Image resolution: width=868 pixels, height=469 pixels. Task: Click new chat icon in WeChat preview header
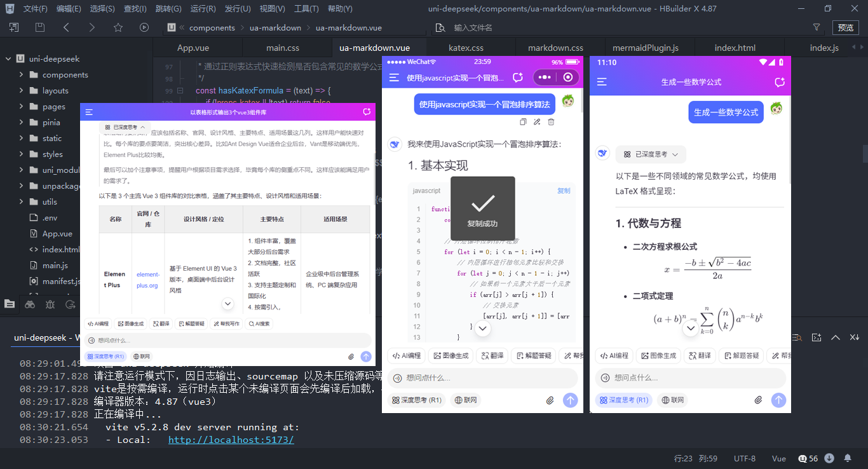tap(518, 78)
